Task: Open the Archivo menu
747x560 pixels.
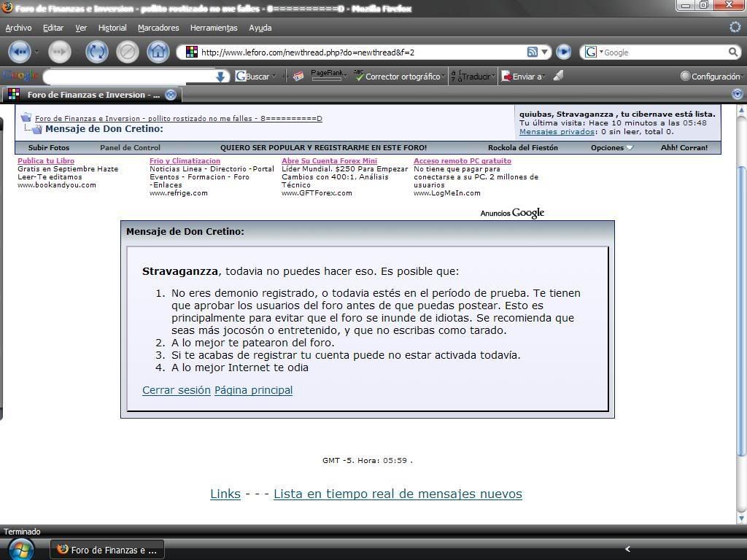Action: pyautogui.click(x=18, y=28)
